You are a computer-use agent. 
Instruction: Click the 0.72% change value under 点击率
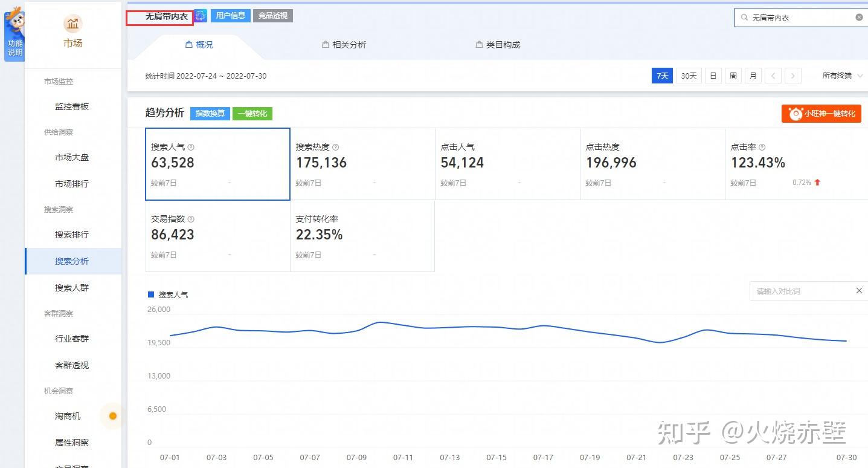coord(802,183)
